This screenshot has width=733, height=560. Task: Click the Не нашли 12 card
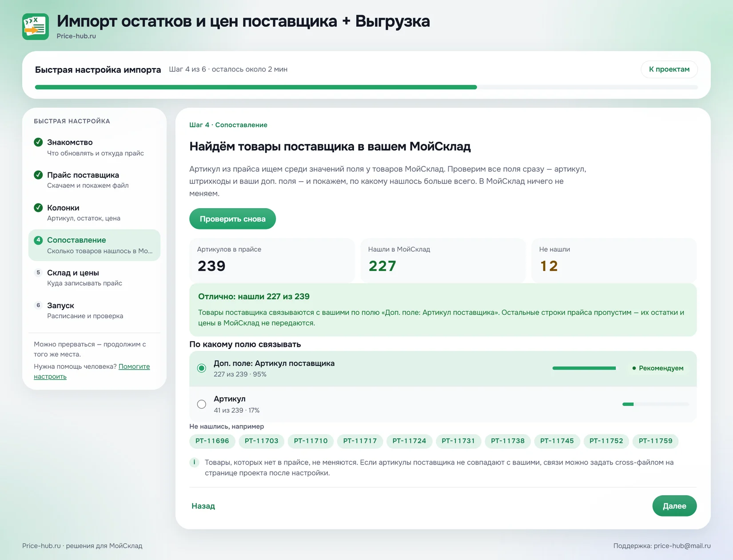(x=614, y=260)
